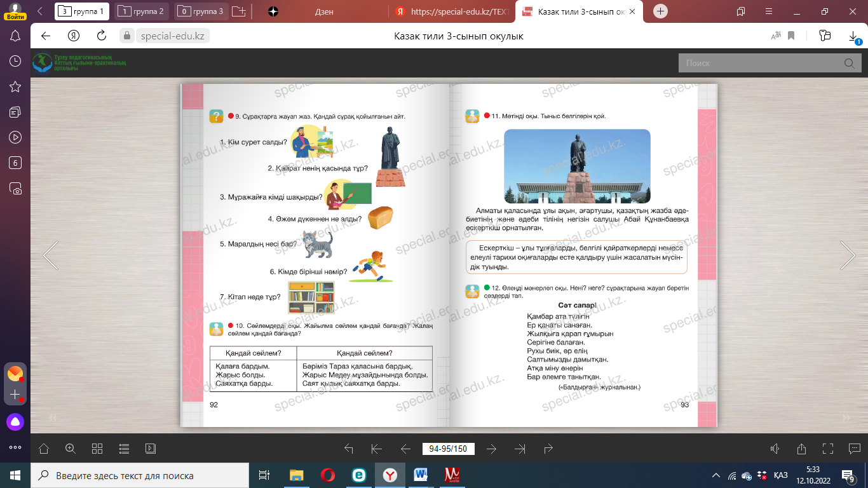868x488 pixels.
Task: Open browsing history from the sidebar clock
Action: click(16, 61)
